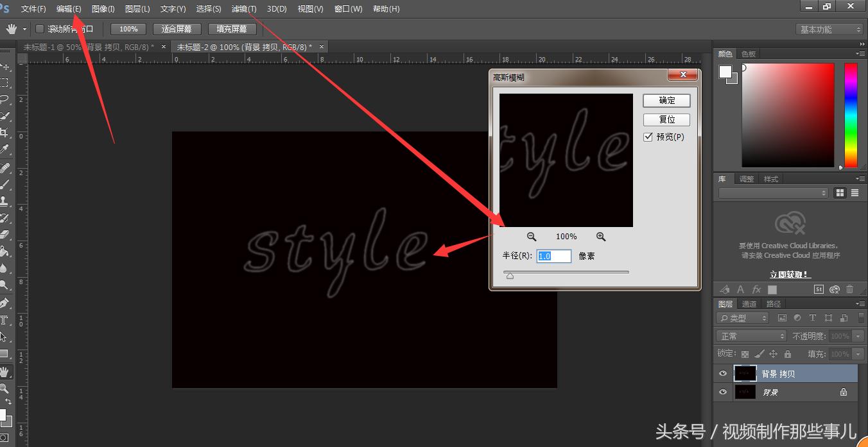Screen dimensions: 868x447
Task: Toggle the 滚动所有窗口 checkbox
Action: [40, 29]
